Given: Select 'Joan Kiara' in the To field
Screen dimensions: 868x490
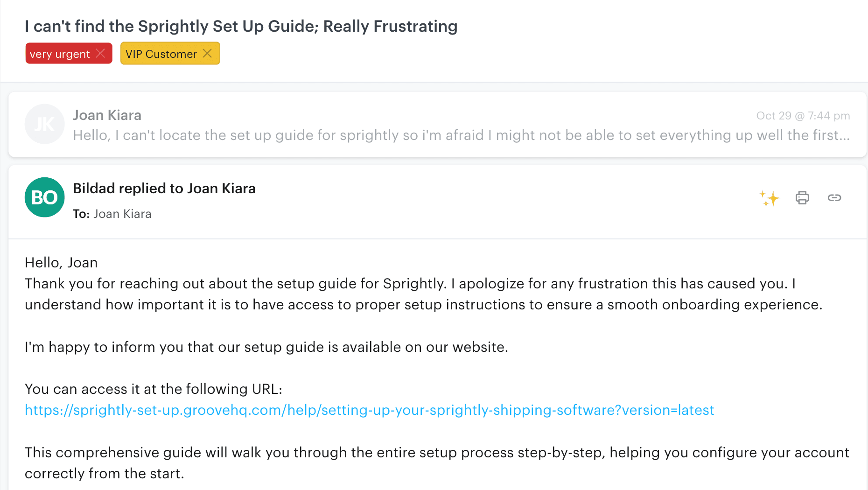Looking at the screenshot, I should tap(122, 214).
